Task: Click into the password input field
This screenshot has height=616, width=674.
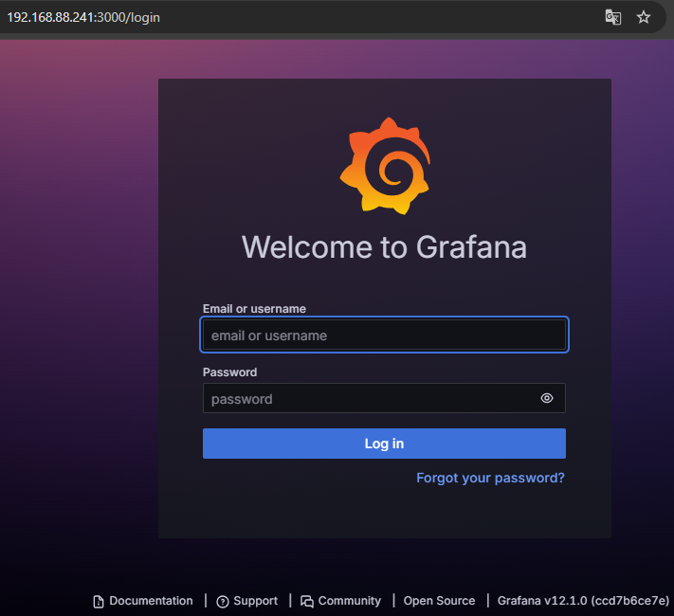Action: click(384, 398)
